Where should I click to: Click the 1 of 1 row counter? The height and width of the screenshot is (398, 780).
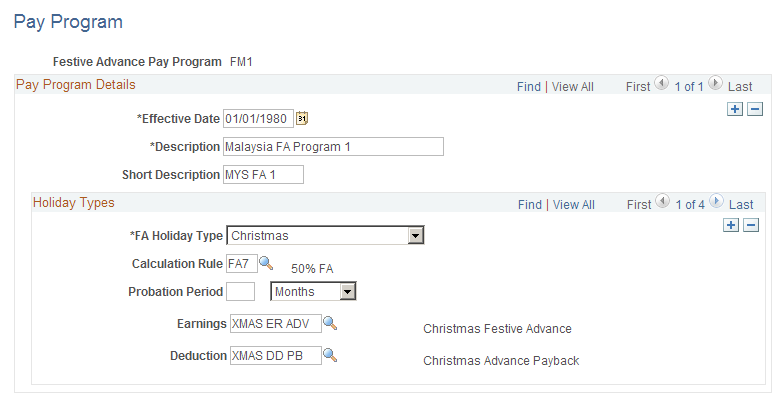point(689,87)
